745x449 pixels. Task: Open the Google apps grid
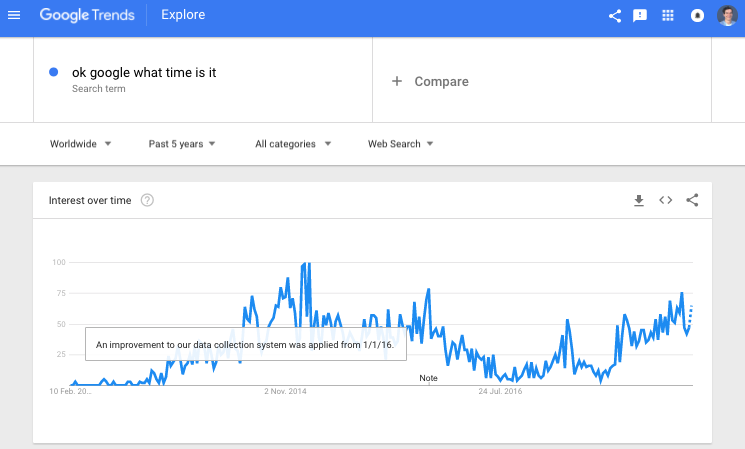click(x=668, y=16)
